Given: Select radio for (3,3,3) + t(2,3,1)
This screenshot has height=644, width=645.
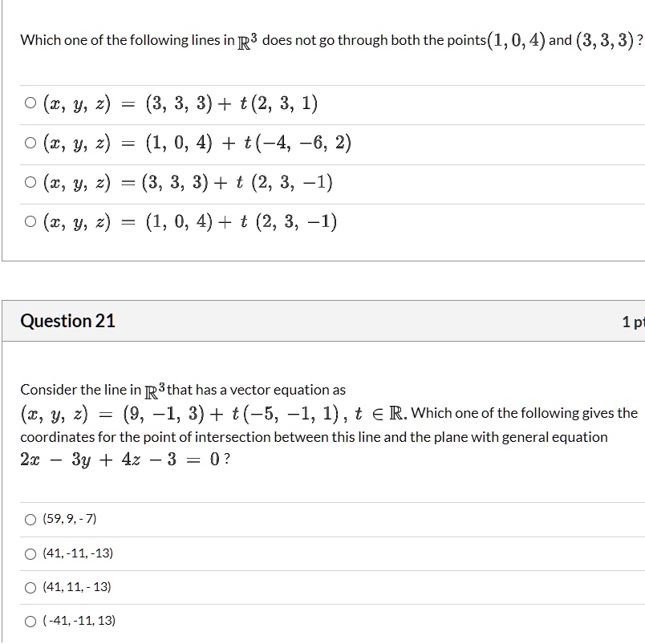Looking at the screenshot, I should click(x=30, y=103).
